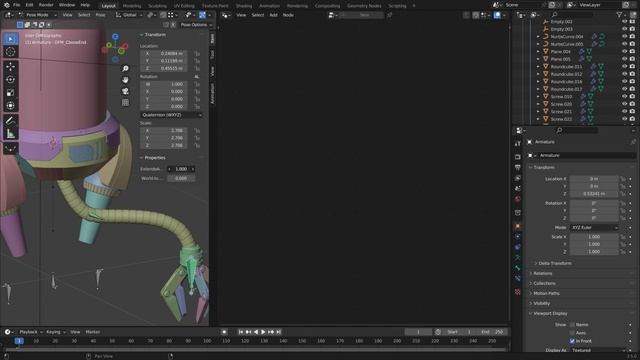640x360 pixels.
Task: Open the Render menu
Action: [46, 5]
